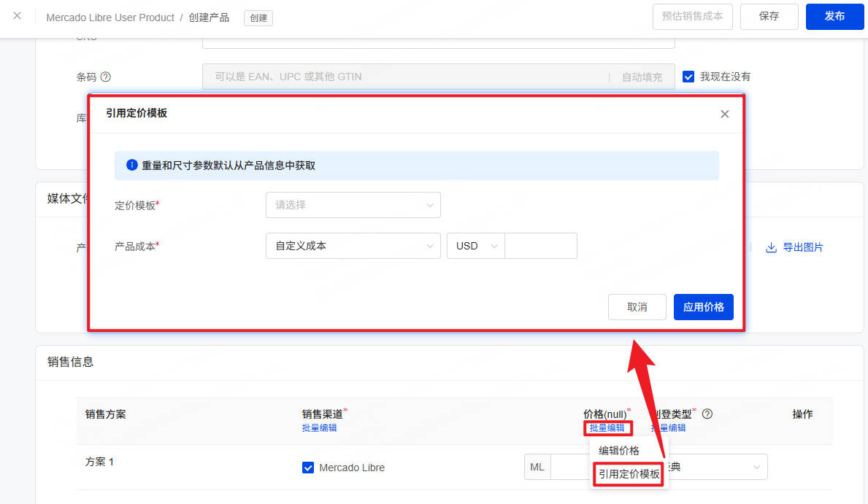
Task: Open the 自定义成本 product cost dropdown
Action: [x=353, y=246]
